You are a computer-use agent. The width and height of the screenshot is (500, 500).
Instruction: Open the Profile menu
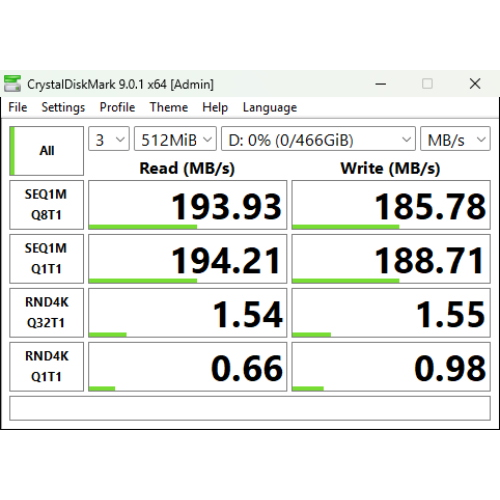pos(117,107)
